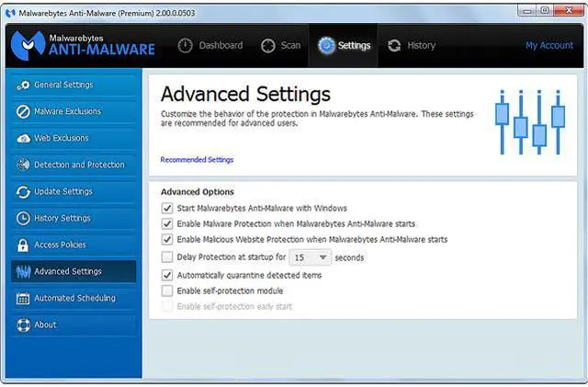
Task: Enable Delay Protection at startup checkbox
Action: coord(167,257)
